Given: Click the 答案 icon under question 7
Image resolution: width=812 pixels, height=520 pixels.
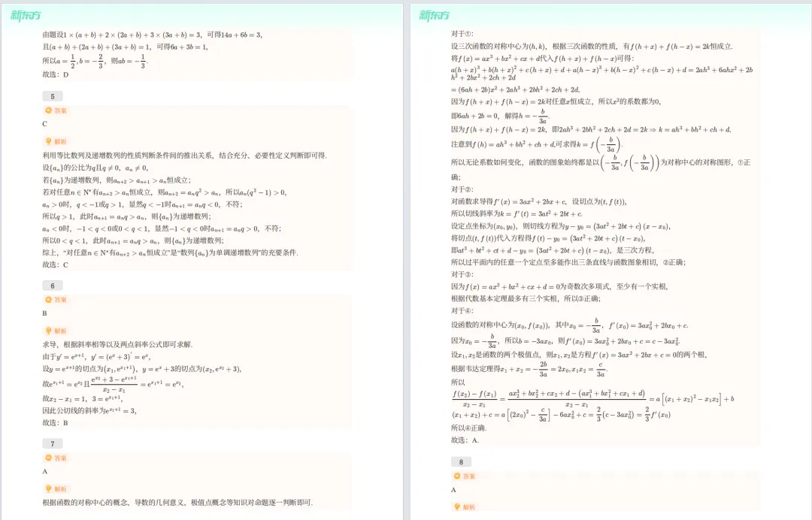Looking at the screenshot, I should (49, 458).
